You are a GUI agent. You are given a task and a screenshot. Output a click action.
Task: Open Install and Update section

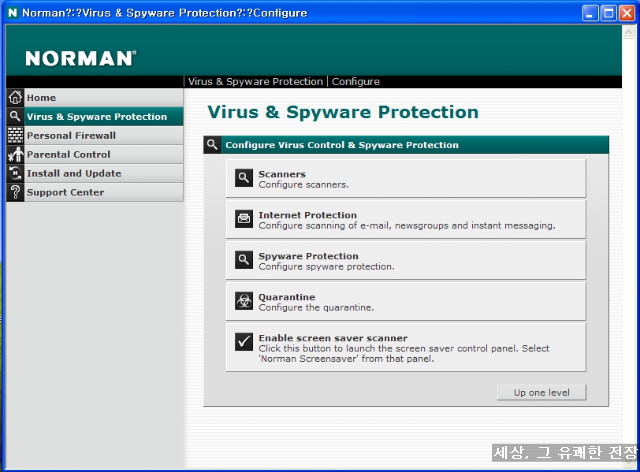coord(95,173)
